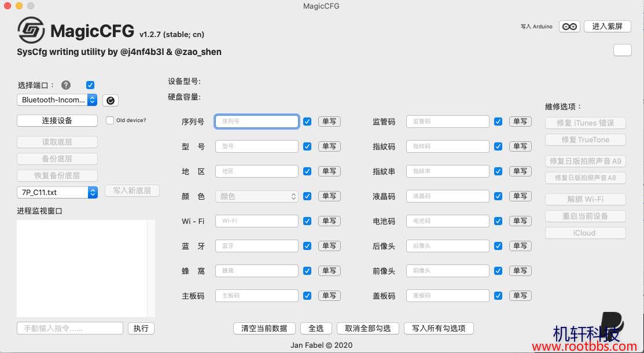Viewport: 644px width, 353px height.
Task: Uncheck the 监管码 row checkbox
Action: (x=498, y=122)
